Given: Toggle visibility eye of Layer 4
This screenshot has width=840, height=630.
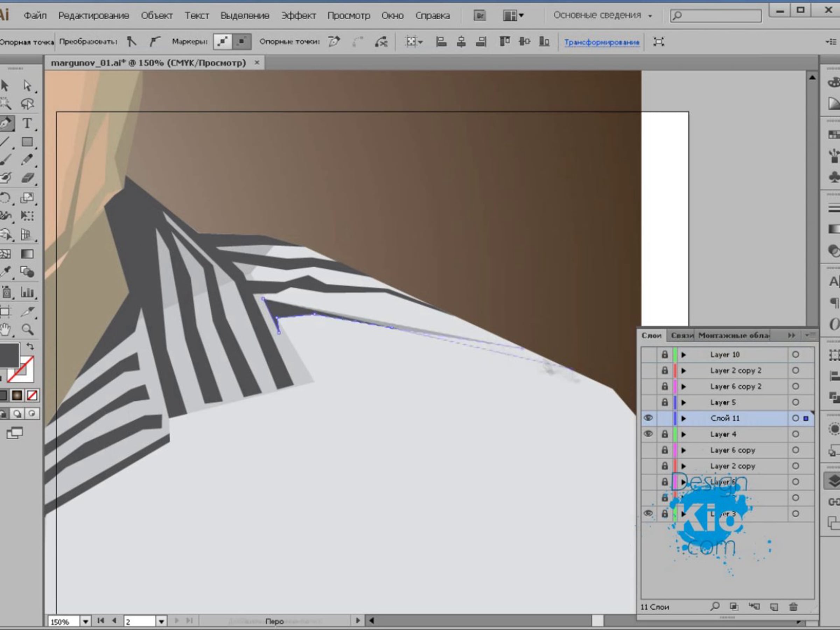Looking at the screenshot, I should pos(648,434).
